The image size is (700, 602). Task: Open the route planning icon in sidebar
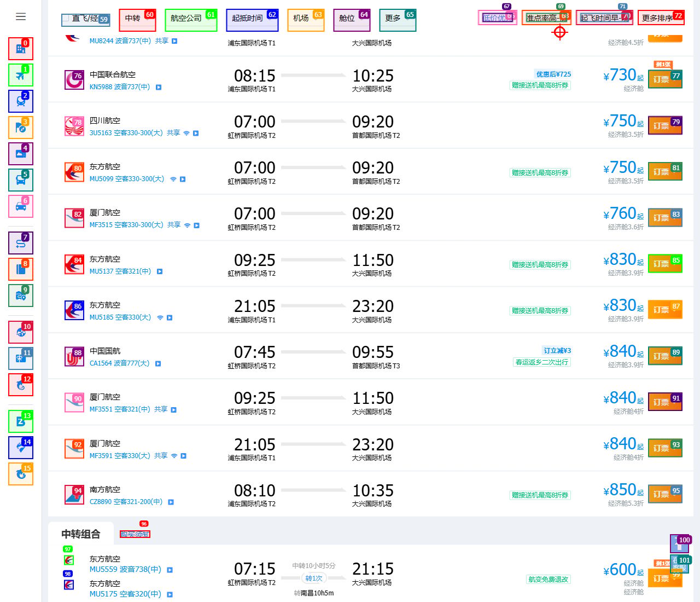[x=21, y=243]
